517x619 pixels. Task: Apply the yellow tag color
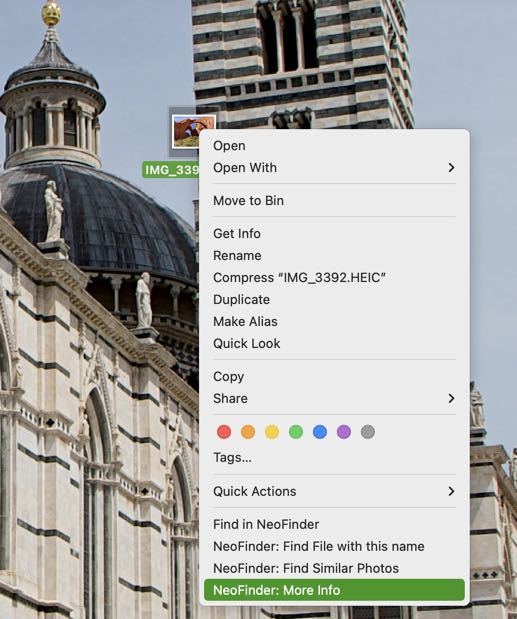pos(272,432)
